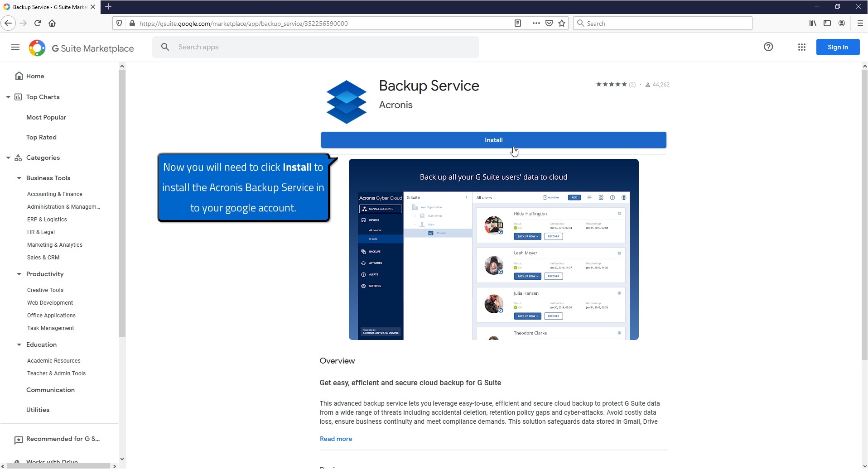Open the Utilities category
The height and width of the screenshot is (469, 868).
pyautogui.click(x=38, y=410)
